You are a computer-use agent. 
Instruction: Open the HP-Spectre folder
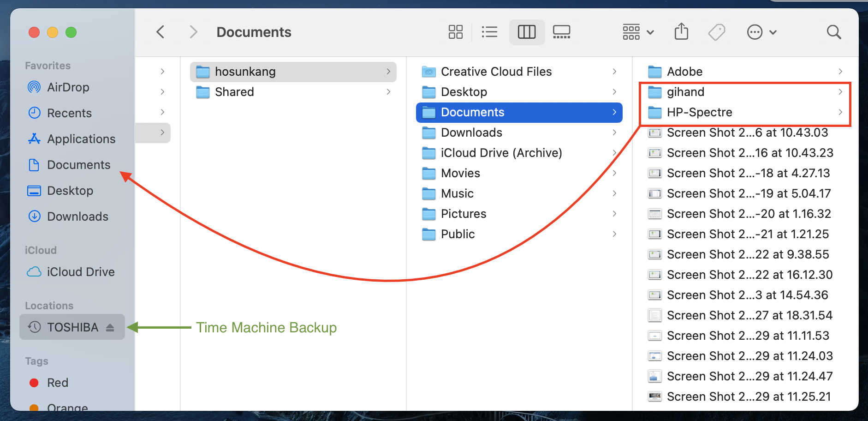point(699,112)
